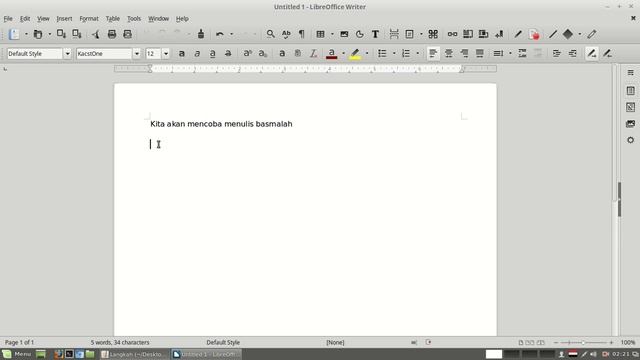This screenshot has width=640, height=360.
Task: Click the word count '5 words, 34 characters'
Action: point(120,342)
